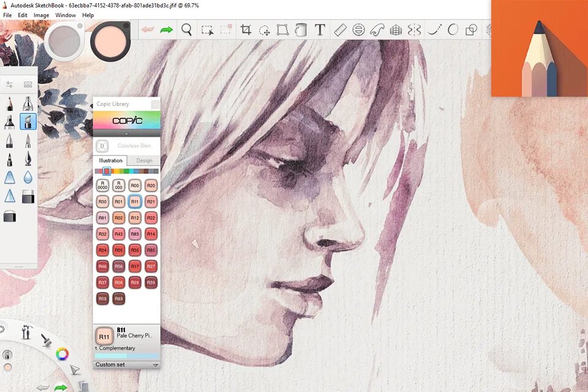Select the hard eraser brush
Viewport: 588px width, 392px height.
(x=28, y=196)
